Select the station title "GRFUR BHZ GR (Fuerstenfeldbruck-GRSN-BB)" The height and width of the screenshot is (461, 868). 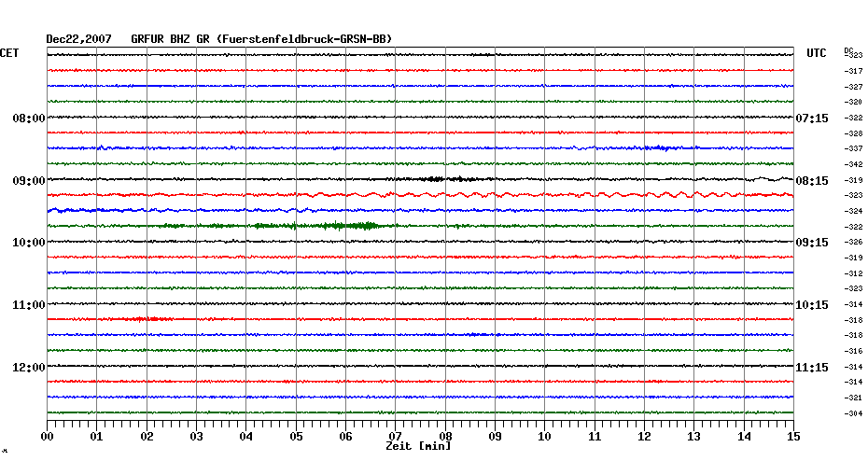[x=261, y=39]
